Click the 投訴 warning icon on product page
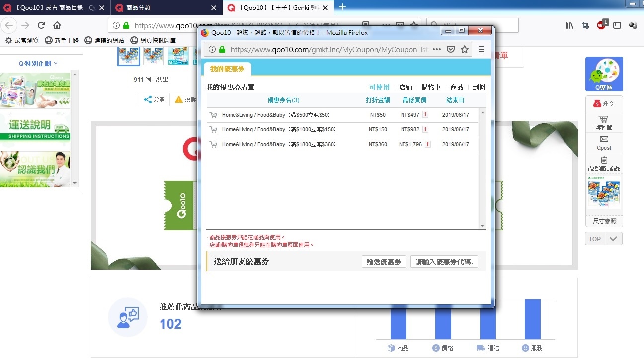This screenshot has width=644, height=359. pyautogui.click(x=179, y=100)
